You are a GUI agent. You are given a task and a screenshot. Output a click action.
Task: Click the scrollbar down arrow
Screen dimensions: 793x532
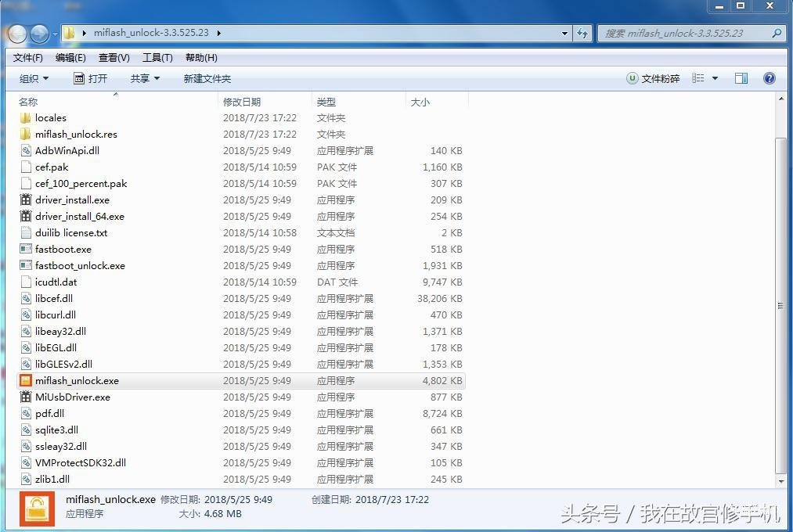781,481
